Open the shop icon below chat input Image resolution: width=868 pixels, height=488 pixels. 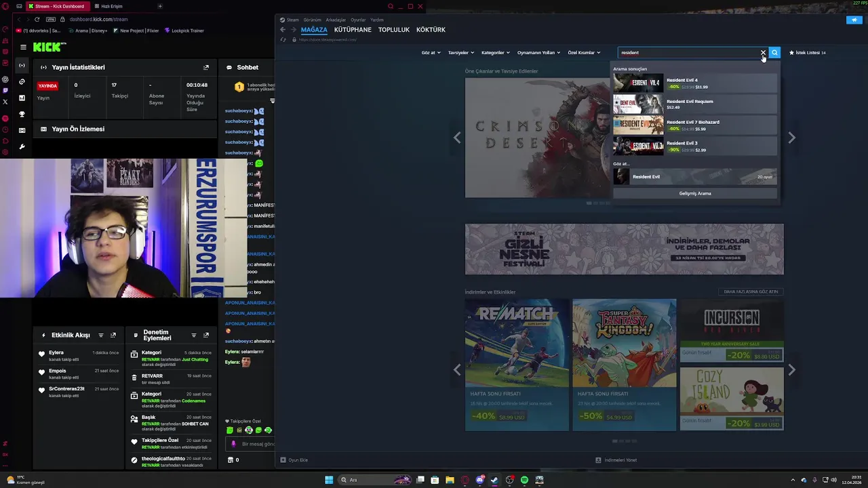pos(230,460)
